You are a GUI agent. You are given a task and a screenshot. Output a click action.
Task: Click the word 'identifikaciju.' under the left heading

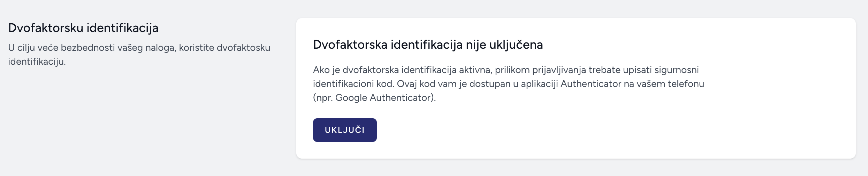37,62
